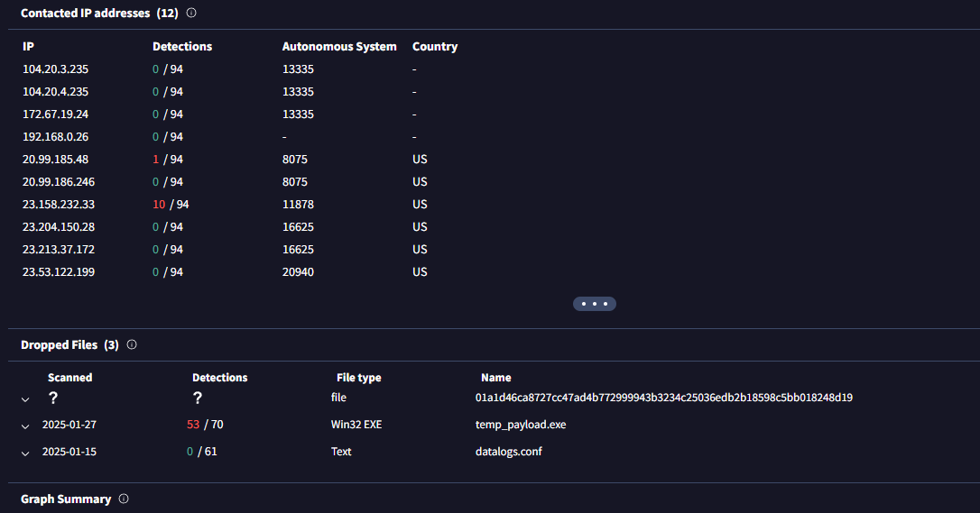Open IP address 23.213.37.172
This screenshot has height=513, width=980.
[59, 249]
